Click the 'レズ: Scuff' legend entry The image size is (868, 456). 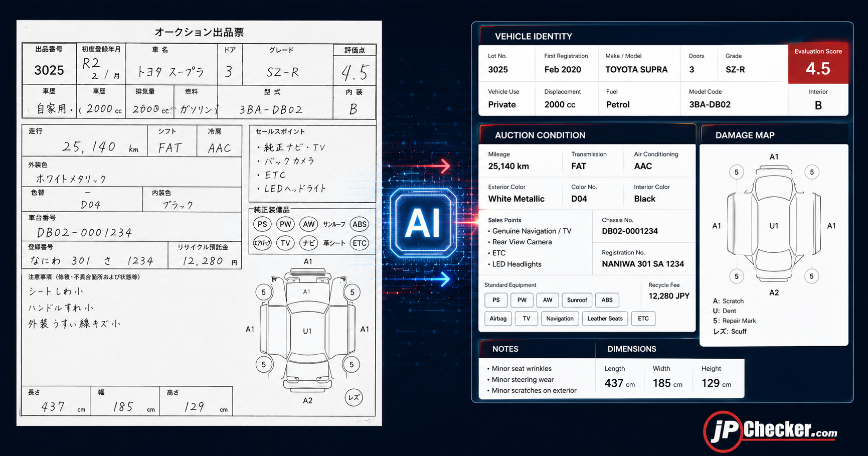[x=730, y=332]
